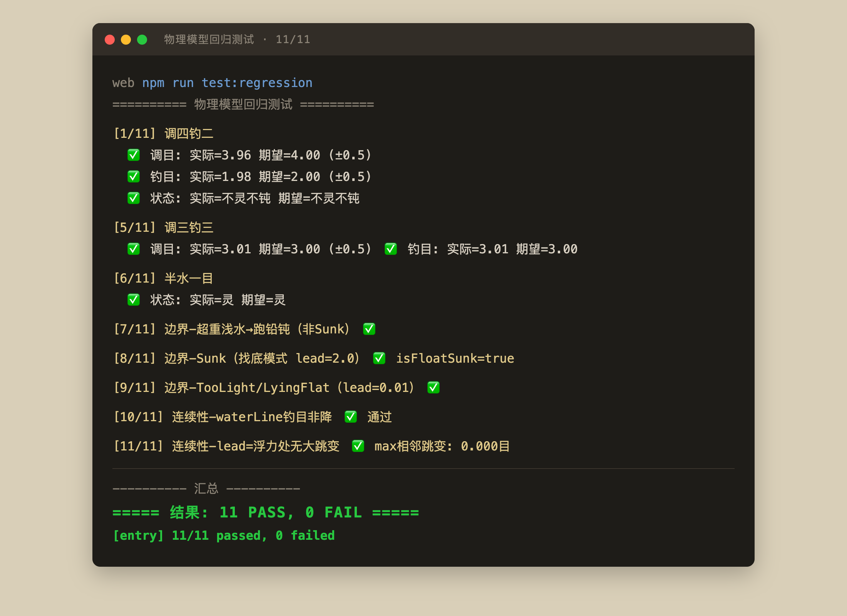Screen dimensions: 847x616
Task: Click the check mark on the [7/11] line
Action: [x=369, y=329]
